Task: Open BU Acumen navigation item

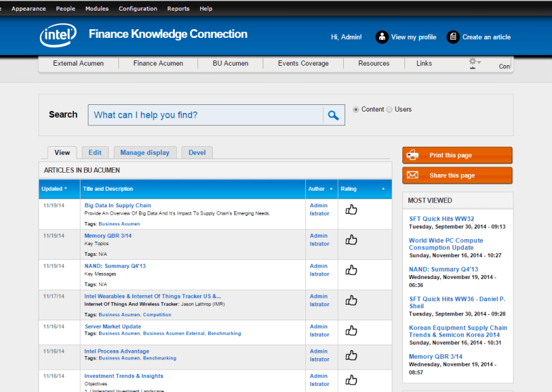Action: 230,63
